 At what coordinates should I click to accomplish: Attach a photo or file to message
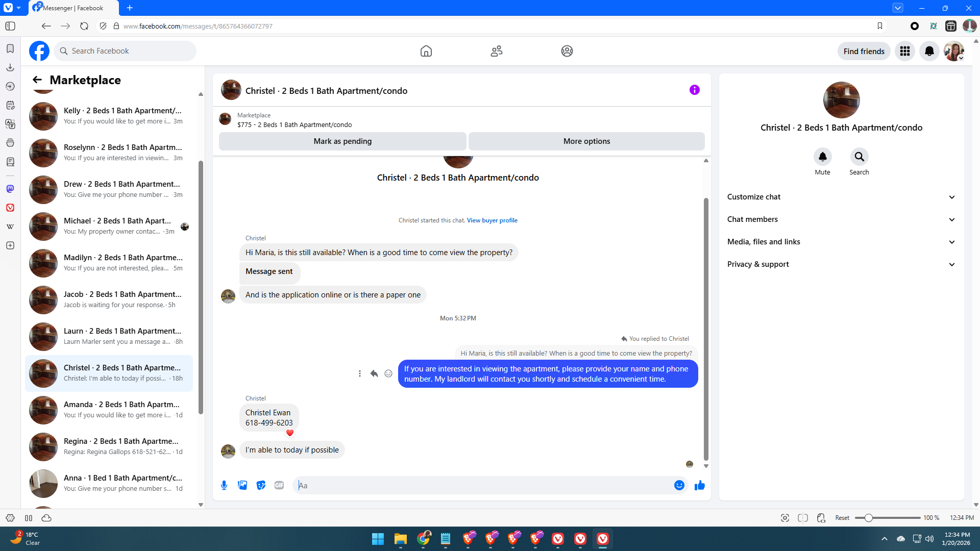[x=242, y=485]
